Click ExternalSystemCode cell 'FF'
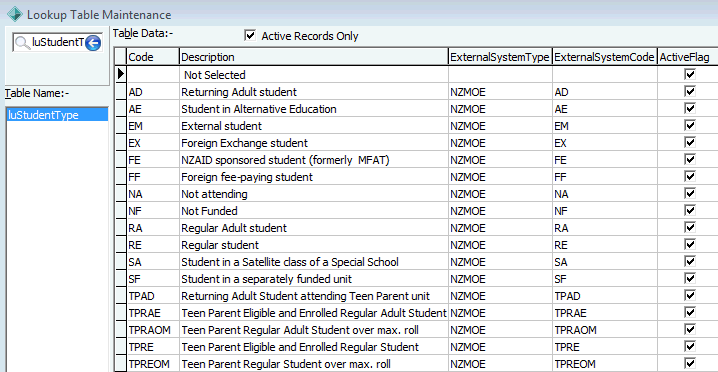718x372 pixels. [604, 176]
